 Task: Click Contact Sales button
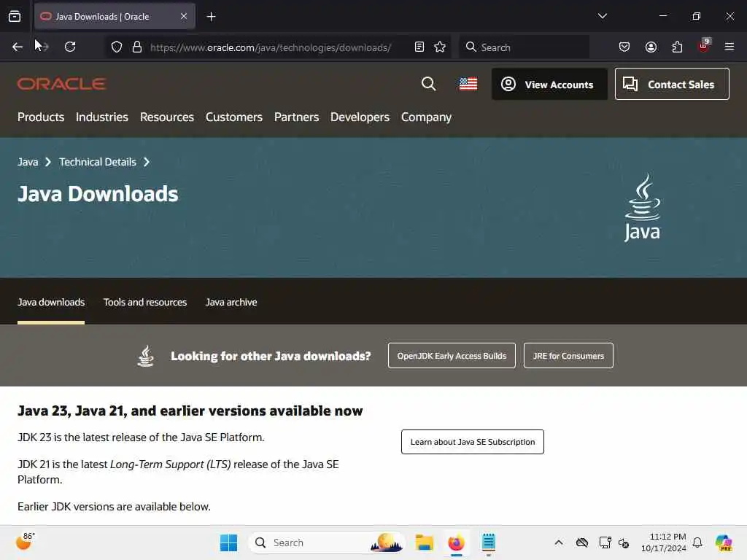click(672, 85)
